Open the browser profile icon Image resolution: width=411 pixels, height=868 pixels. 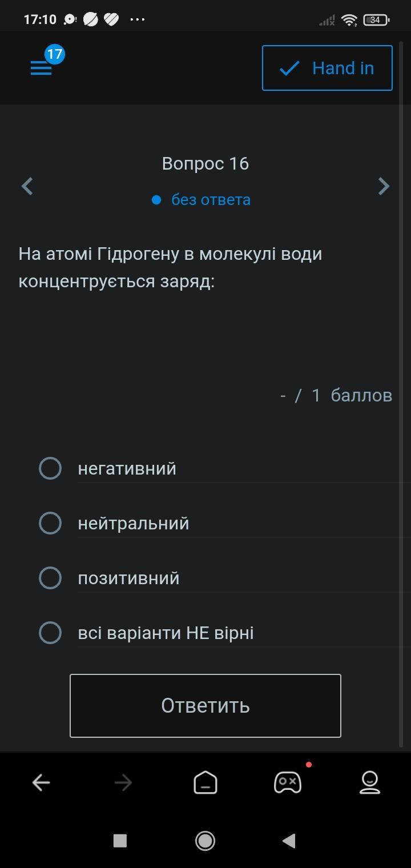point(370,782)
